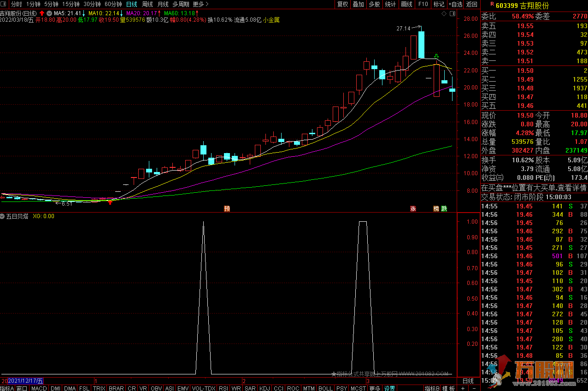Select the OBV indicator tab
This screenshot has height=391, width=588.
pos(156,388)
